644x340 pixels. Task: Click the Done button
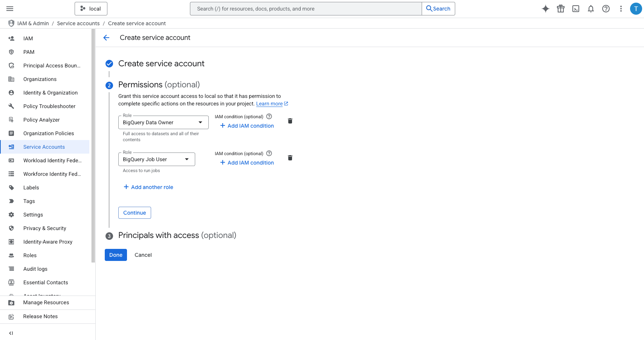coord(116,255)
